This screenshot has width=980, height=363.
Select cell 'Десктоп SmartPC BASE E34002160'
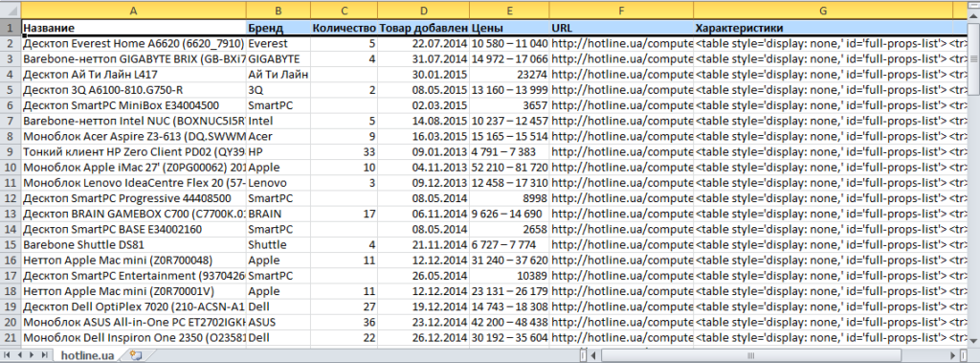click(x=133, y=229)
